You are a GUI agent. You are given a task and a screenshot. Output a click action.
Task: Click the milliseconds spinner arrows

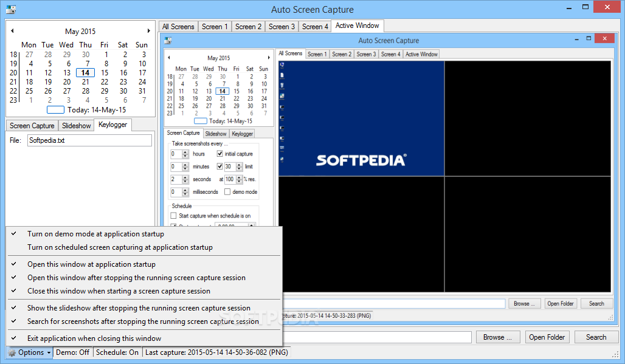tap(185, 193)
